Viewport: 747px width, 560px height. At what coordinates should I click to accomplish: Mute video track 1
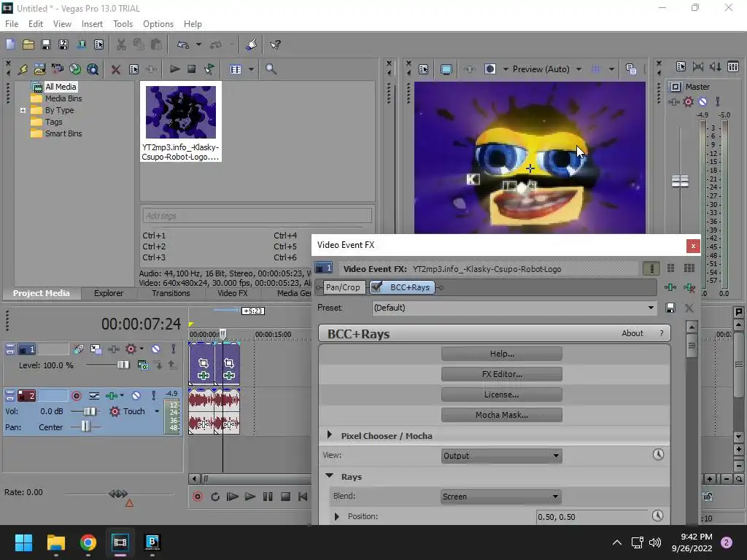[155, 349]
